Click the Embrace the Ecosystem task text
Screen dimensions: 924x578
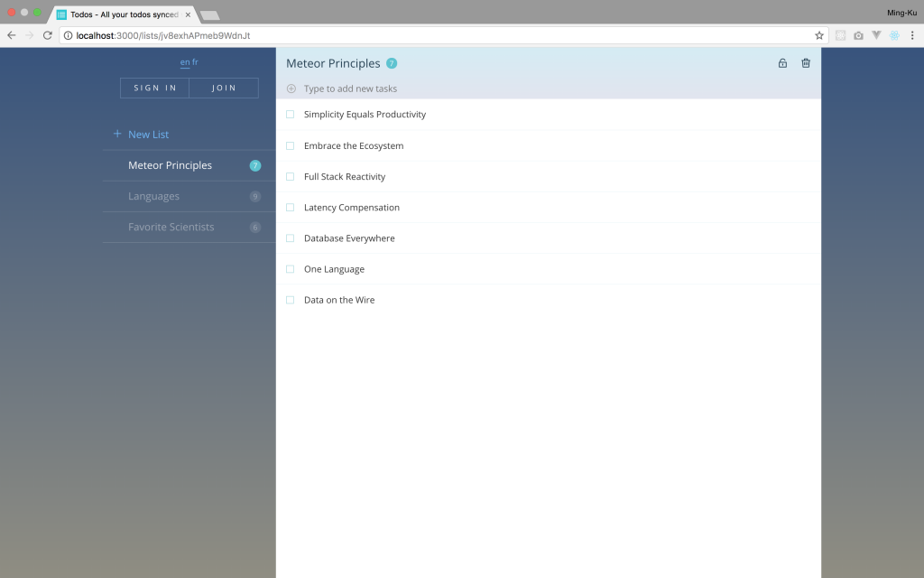pos(354,145)
